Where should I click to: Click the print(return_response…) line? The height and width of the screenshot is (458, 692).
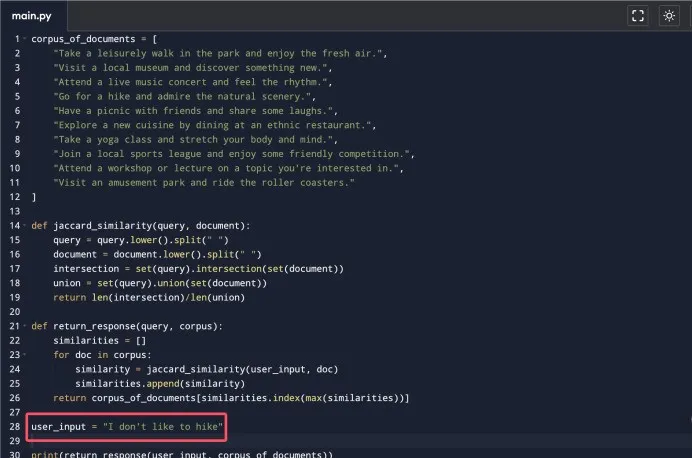point(180,455)
